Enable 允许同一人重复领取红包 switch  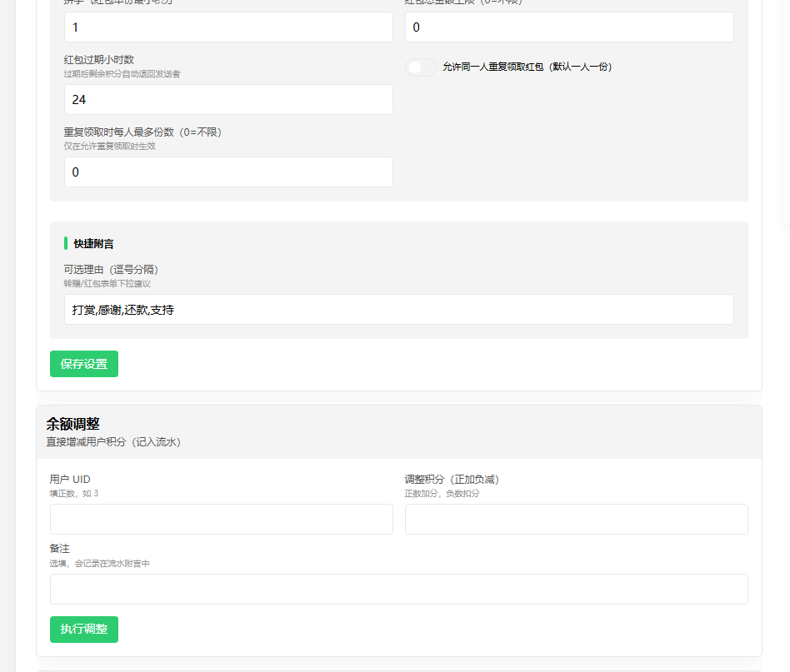coord(420,67)
